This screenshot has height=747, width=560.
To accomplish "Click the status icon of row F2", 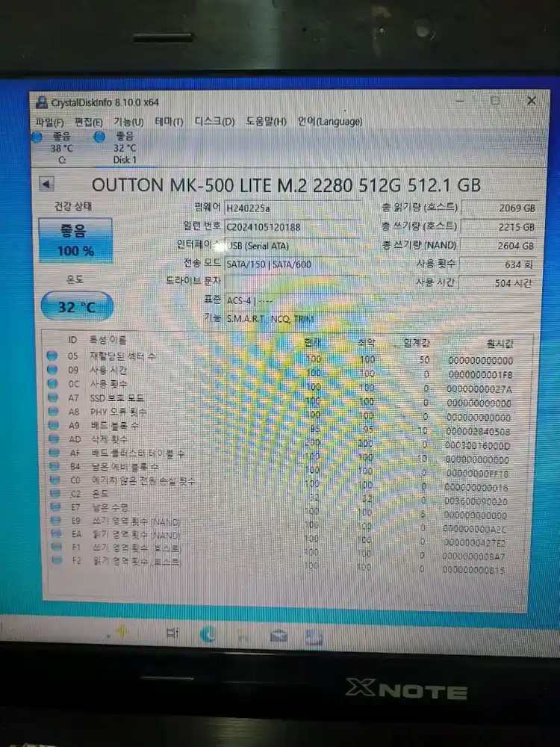I will point(57,560).
